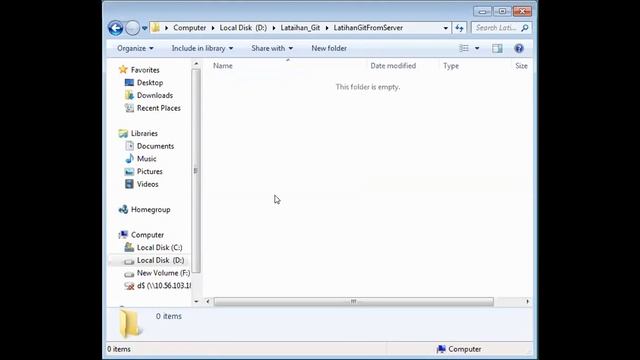The height and width of the screenshot is (360, 640).
Task: Change the view with the view icon
Action: coord(464,48)
